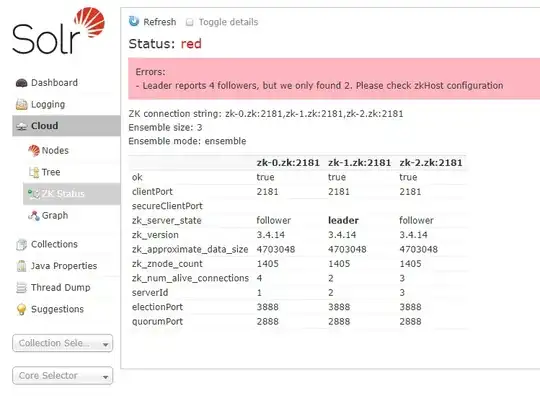Click the Collections icon
540x409 pixels.
pos(21,244)
